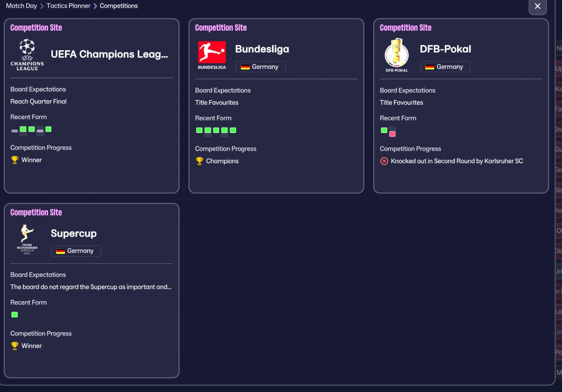Open the DFB-Pokal competition title
This screenshot has width=562, height=392.
click(x=446, y=49)
